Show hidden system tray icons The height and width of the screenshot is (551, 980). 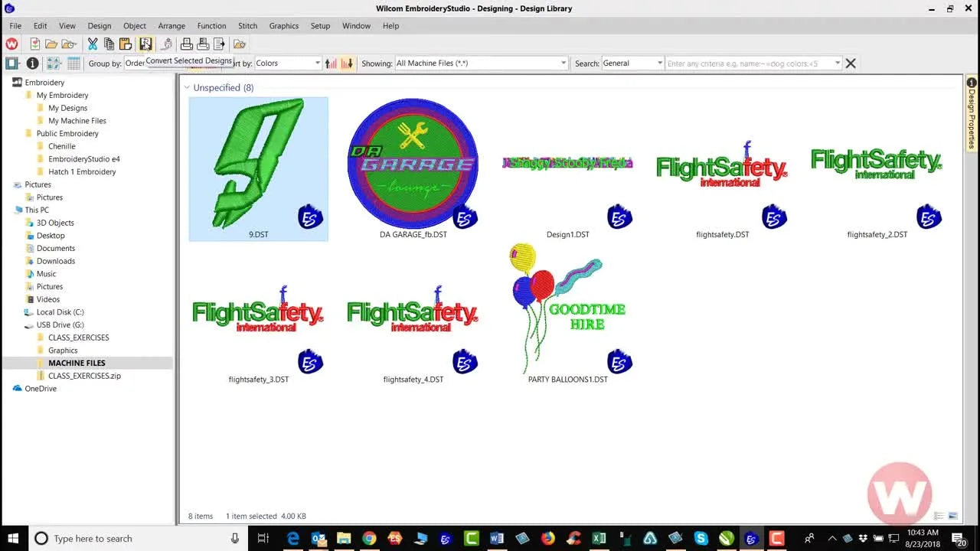pos(831,538)
